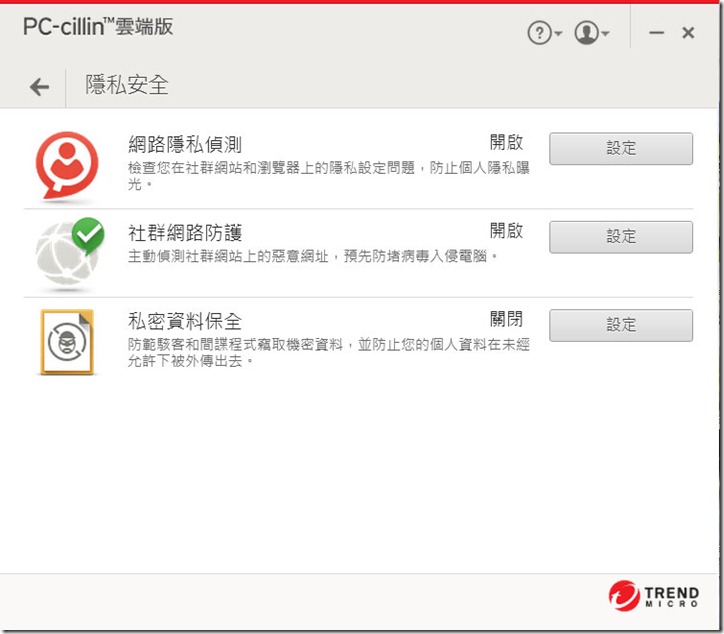Click the 開啟 status of 網路隱私偵測
The height and width of the screenshot is (634, 724).
click(506, 142)
